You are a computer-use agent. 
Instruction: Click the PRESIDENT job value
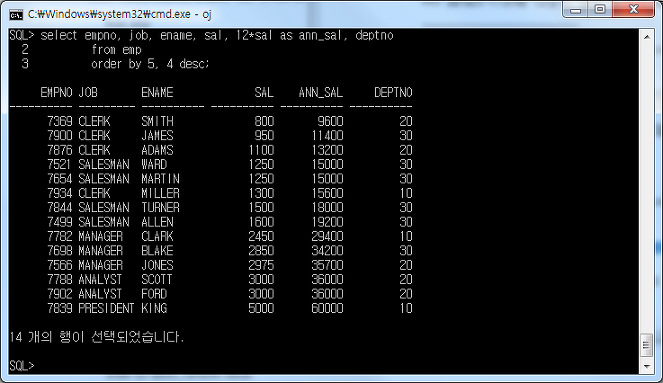[x=106, y=308]
